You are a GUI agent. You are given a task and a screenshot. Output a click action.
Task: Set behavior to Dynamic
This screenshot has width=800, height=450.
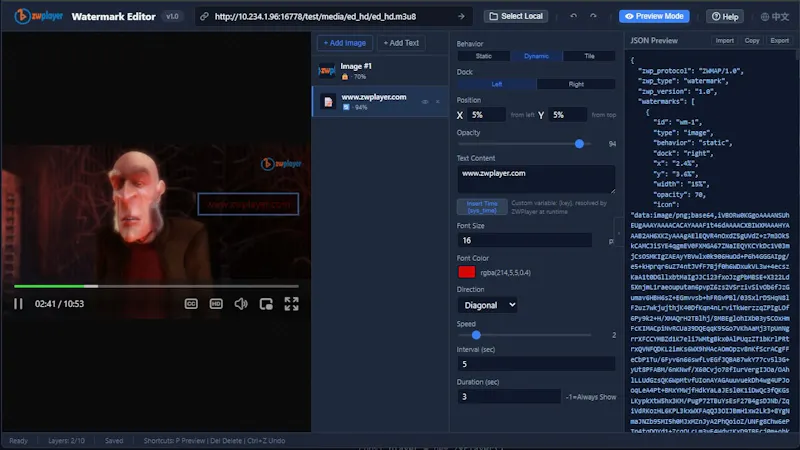pos(536,56)
